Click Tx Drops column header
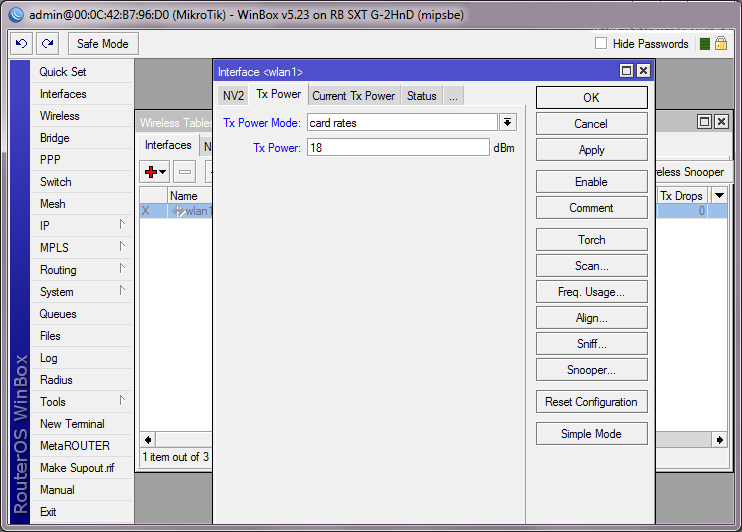The width and height of the screenshot is (742, 532). pyautogui.click(x=681, y=196)
